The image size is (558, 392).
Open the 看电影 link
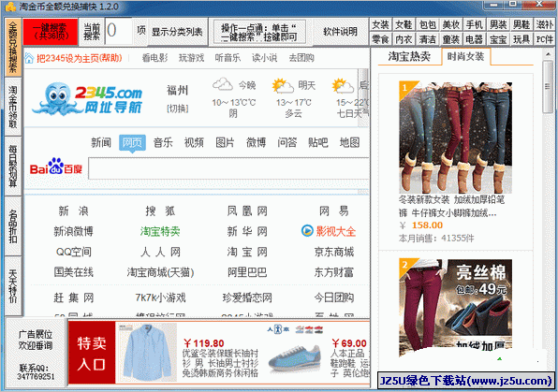[x=154, y=58]
